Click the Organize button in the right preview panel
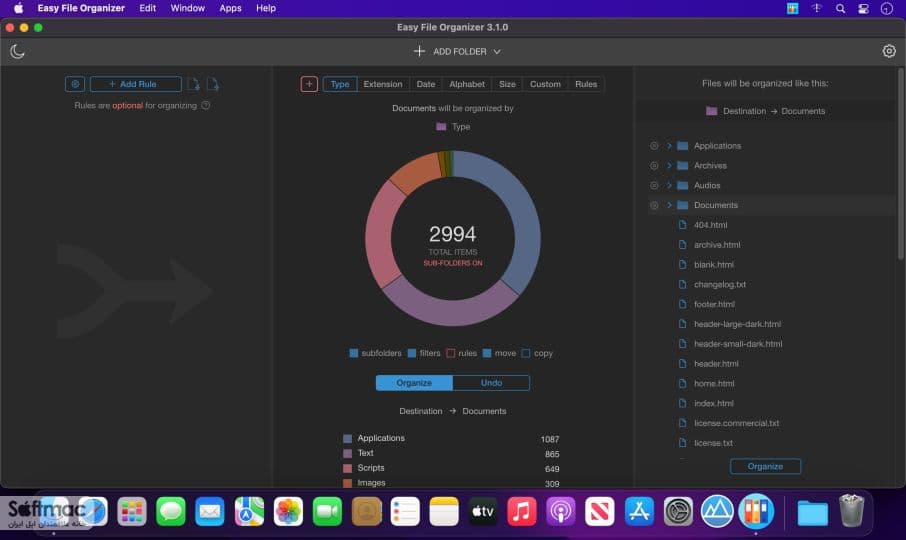 [765, 466]
